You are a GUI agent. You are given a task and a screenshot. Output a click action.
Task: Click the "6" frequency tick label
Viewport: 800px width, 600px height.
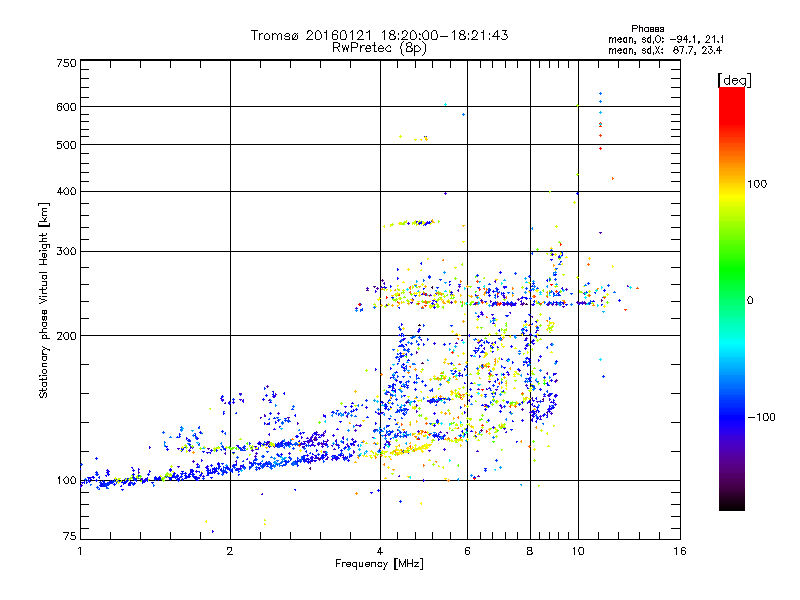[467, 551]
